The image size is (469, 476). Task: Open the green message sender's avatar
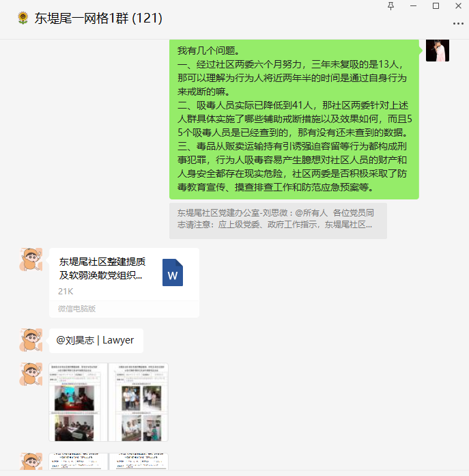[438, 51]
